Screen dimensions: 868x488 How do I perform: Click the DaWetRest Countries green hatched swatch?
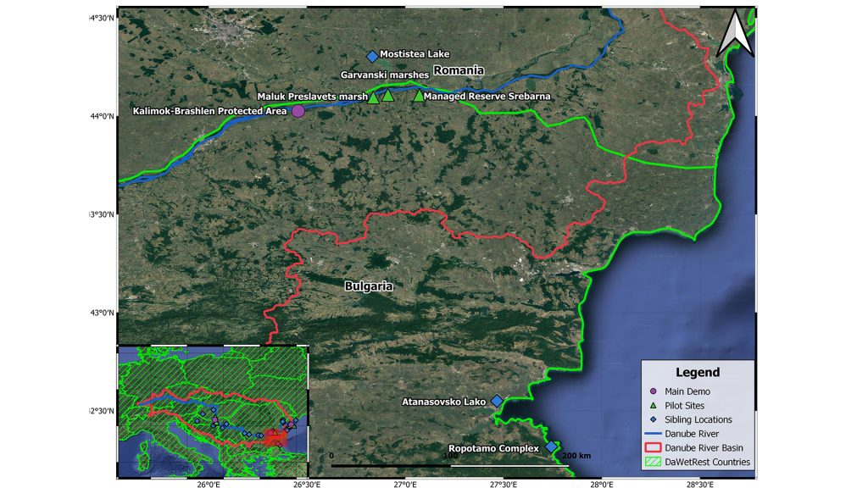653,462
